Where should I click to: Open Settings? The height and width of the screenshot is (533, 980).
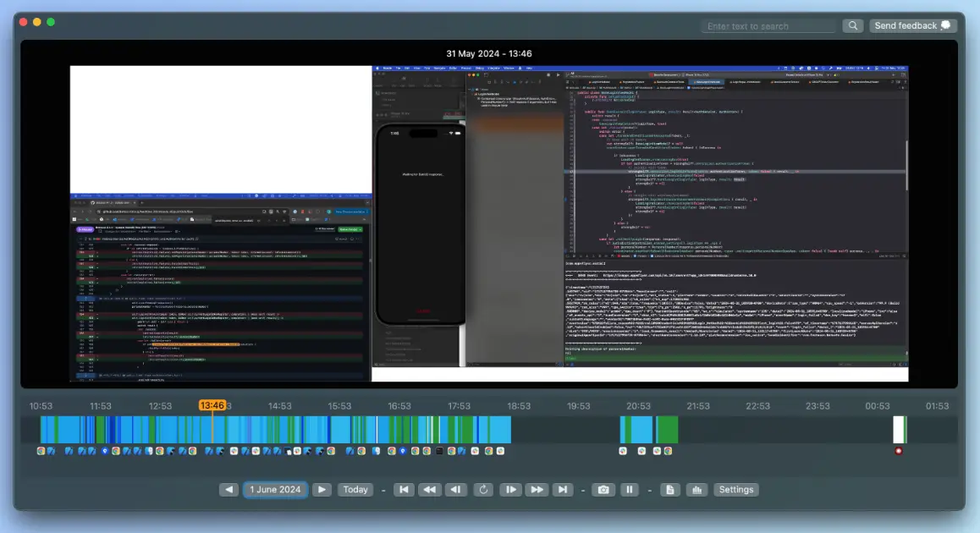(x=735, y=489)
